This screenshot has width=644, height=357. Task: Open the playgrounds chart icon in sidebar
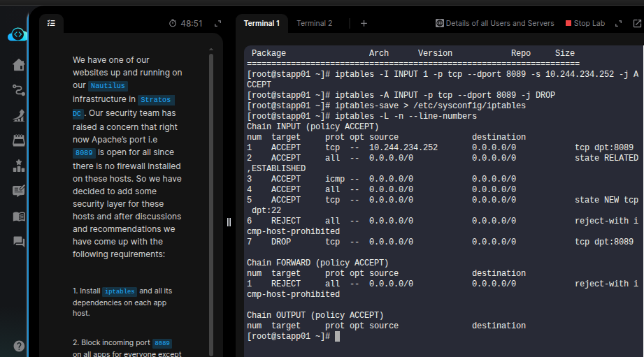point(19,115)
